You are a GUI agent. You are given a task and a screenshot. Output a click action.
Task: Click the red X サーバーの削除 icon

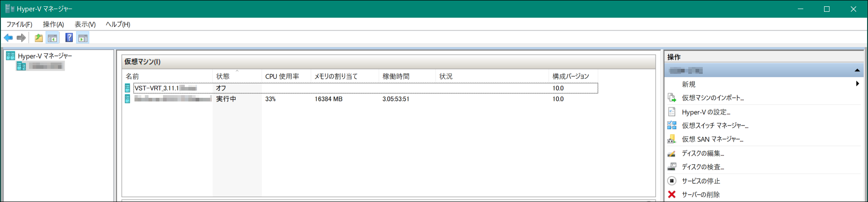pos(672,194)
